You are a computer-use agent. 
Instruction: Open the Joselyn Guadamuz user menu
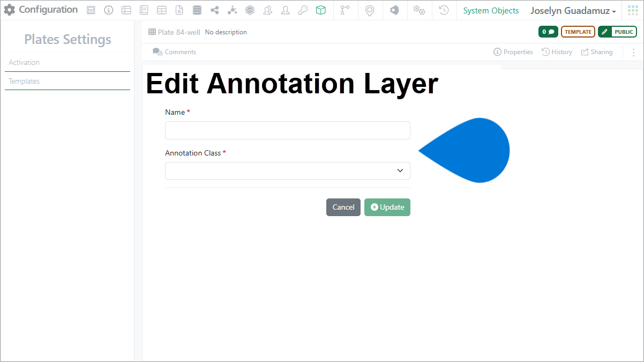(x=573, y=11)
